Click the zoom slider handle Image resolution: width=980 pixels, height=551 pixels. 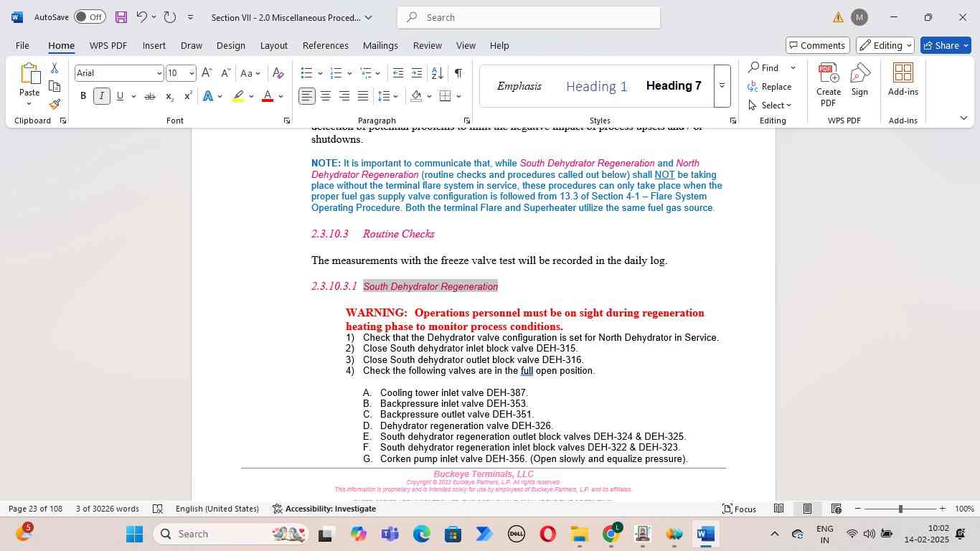click(x=900, y=509)
